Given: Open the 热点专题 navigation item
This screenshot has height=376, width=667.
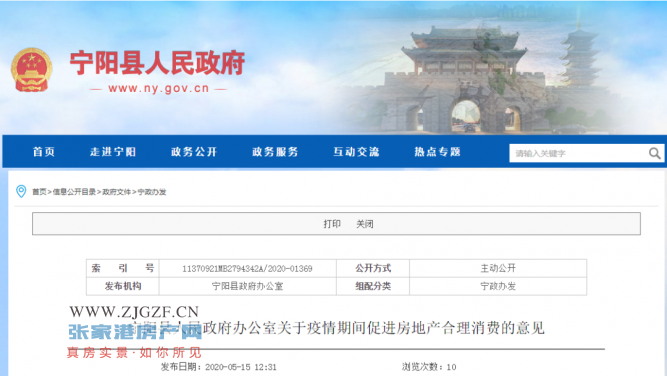Looking at the screenshot, I should coord(438,152).
